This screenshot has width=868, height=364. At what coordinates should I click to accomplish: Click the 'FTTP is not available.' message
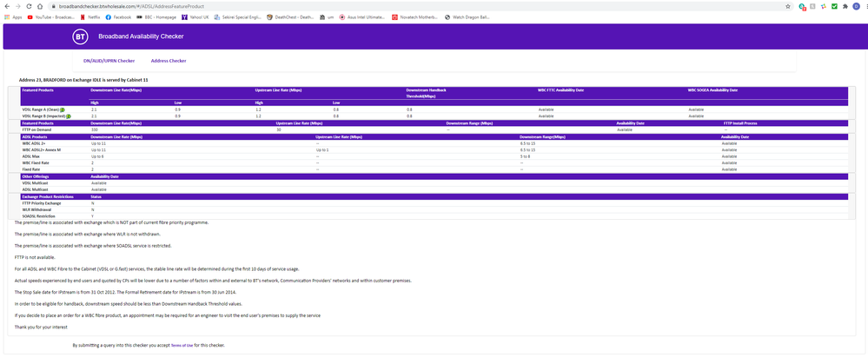point(35,257)
